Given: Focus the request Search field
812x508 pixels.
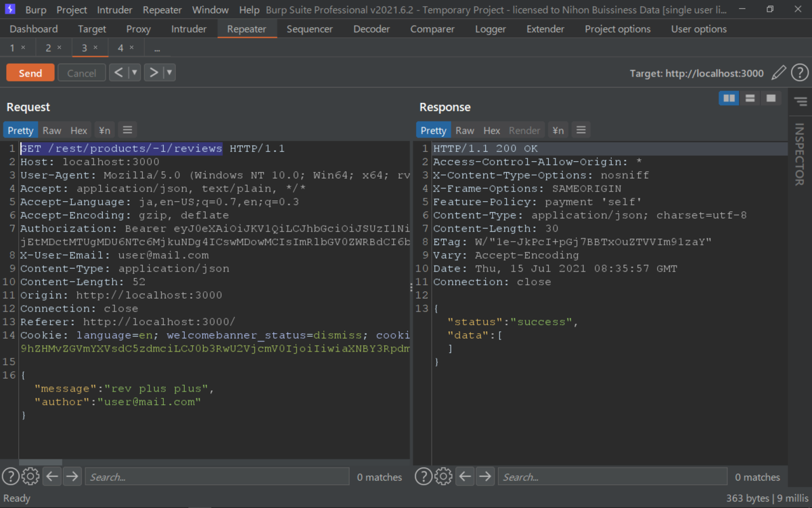Looking at the screenshot, I should coord(216,477).
